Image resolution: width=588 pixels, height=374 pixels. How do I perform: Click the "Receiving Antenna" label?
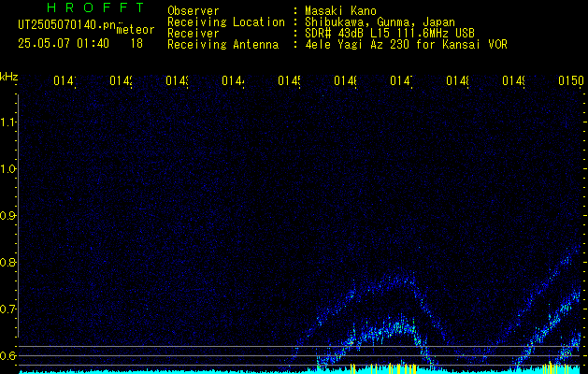pyautogui.click(x=222, y=45)
